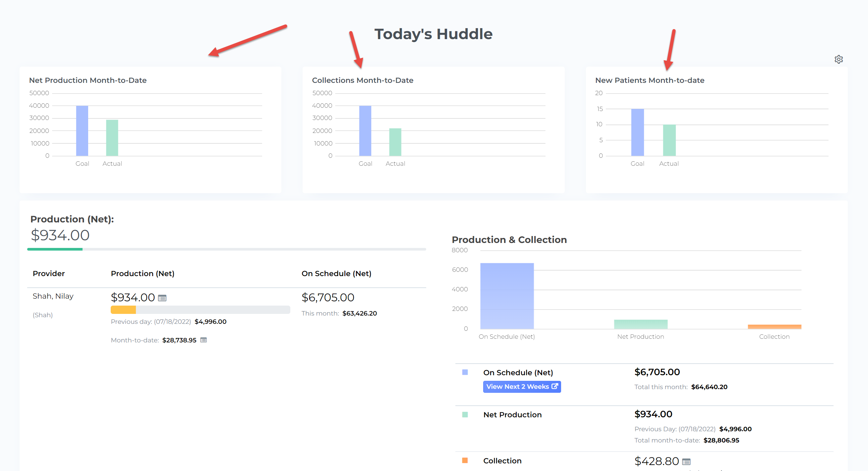Image resolution: width=868 pixels, height=471 pixels.
Task: Click the Production (Net) column header
Action: [143, 273]
